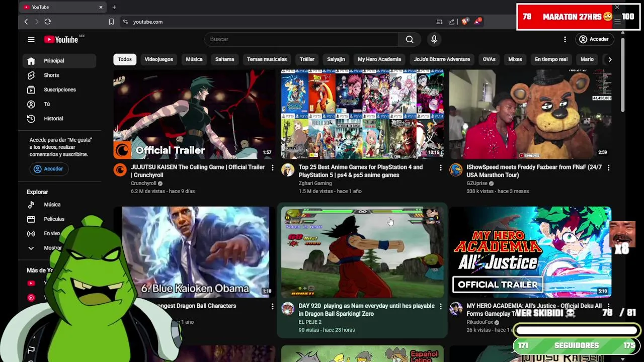
Task: Click the share page icon in address bar
Action: click(x=451, y=22)
